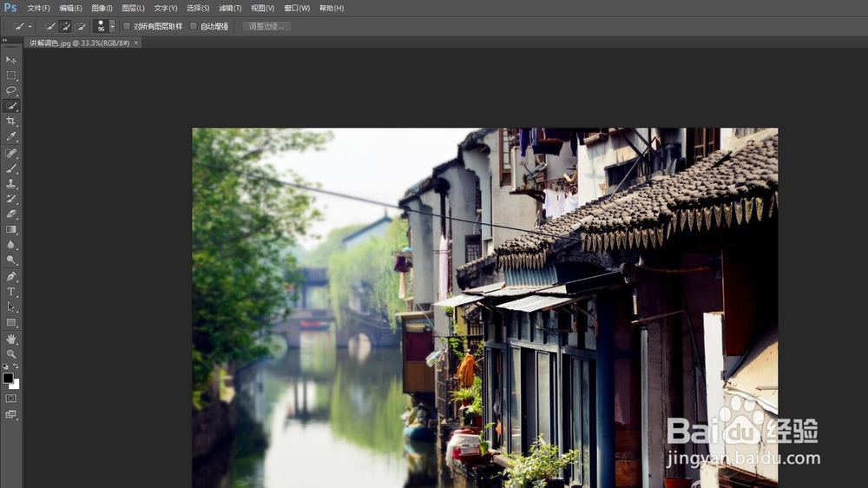
Task: Open the 文字(Y) menu
Action: pos(166,9)
